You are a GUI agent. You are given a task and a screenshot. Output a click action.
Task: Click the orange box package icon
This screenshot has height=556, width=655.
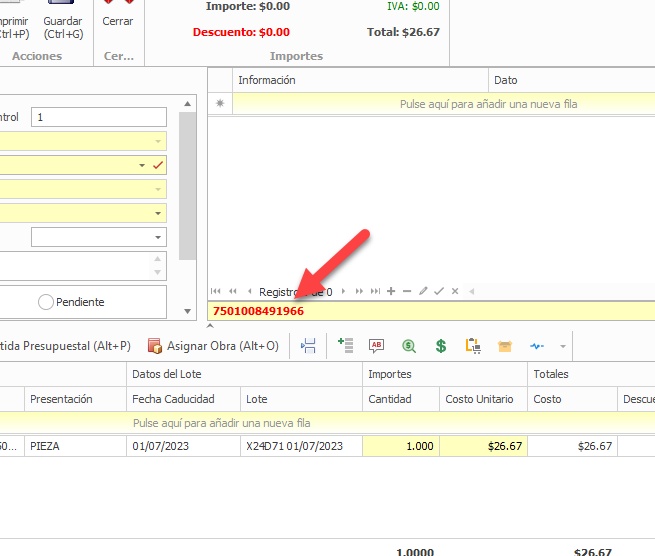coord(505,346)
